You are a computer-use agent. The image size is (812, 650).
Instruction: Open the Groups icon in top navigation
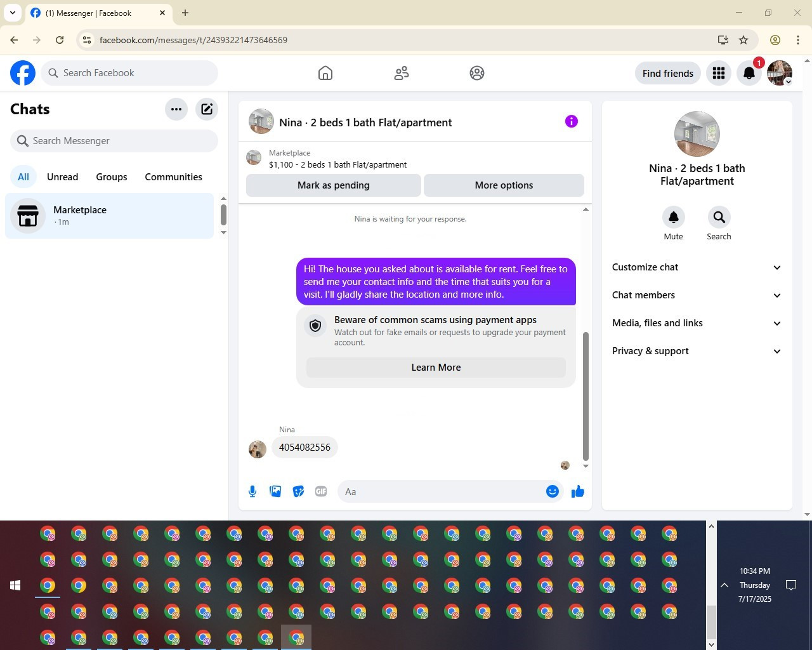tap(477, 73)
